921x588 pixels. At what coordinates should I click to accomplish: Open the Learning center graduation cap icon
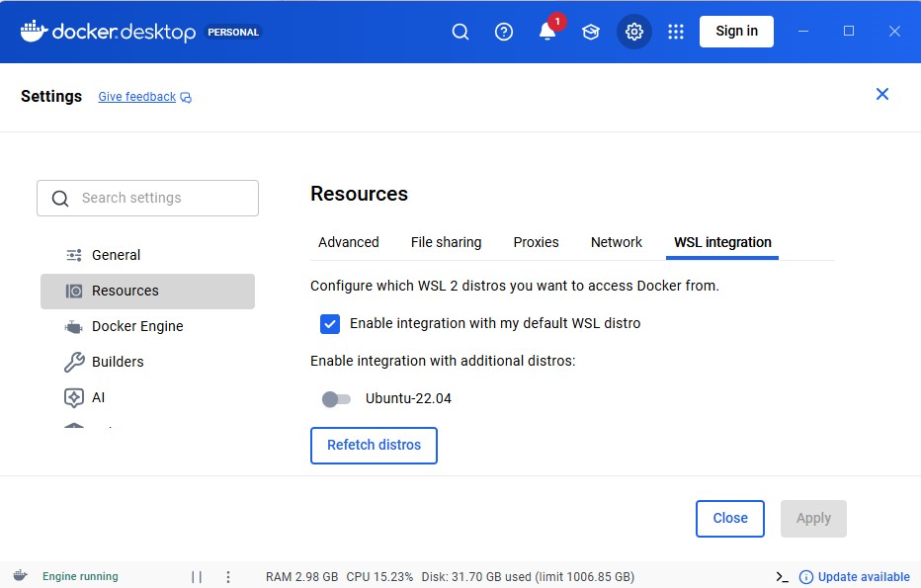click(590, 32)
